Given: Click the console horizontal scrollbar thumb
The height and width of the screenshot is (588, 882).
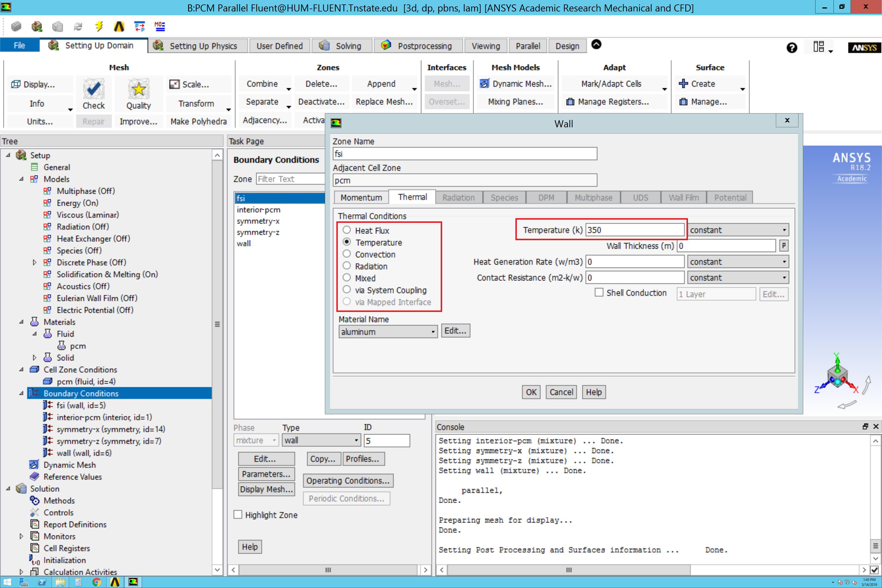Looking at the screenshot, I should pyautogui.click(x=569, y=570).
